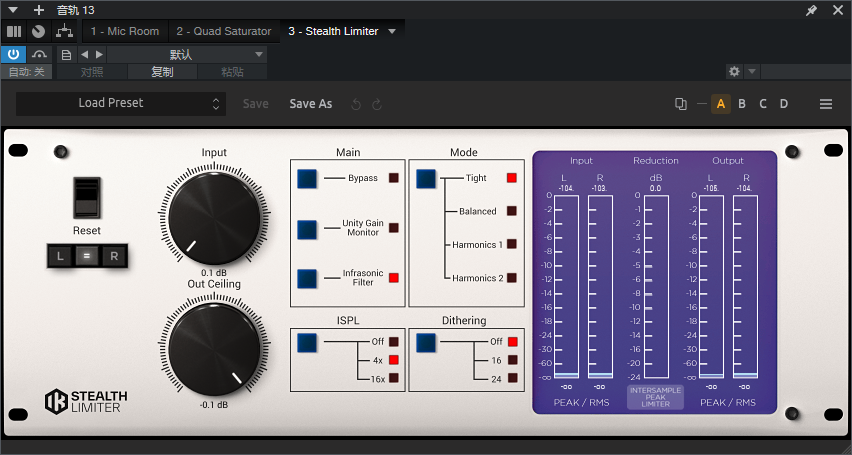Viewport: 852px width, 455px height.
Task: Toggle the Infrasonic Filter button
Action: (x=307, y=278)
